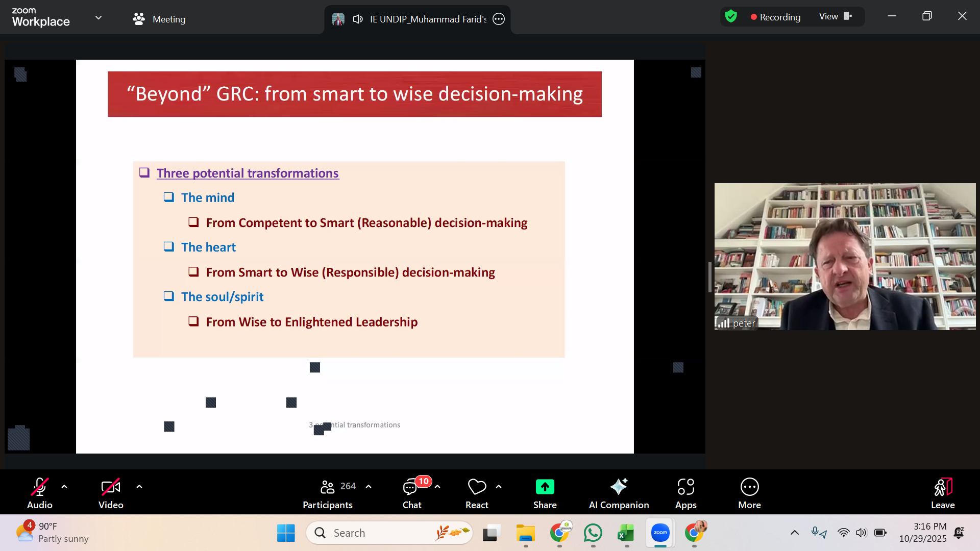
Task: Open the AI Companion panel
Action: 619,493
